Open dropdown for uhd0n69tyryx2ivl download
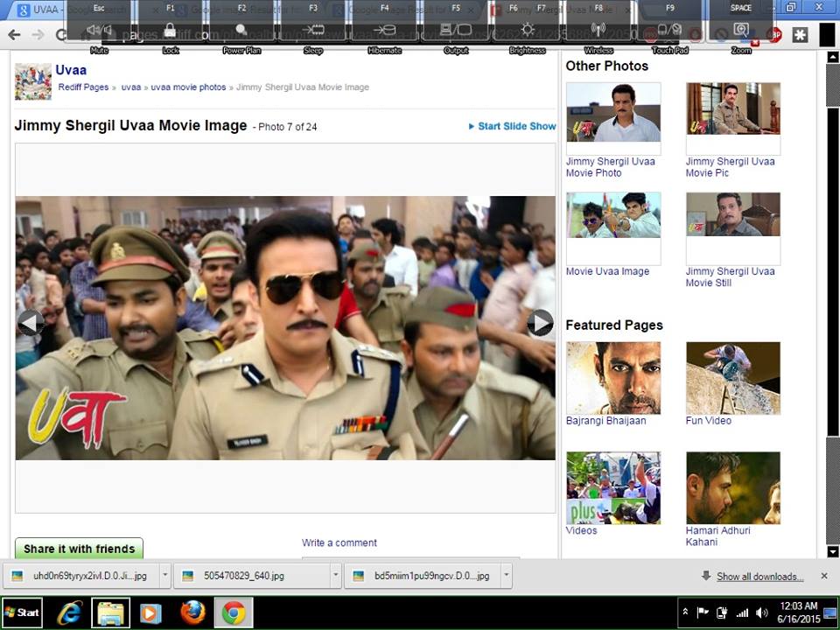840x630 pixels. point(165,576)
